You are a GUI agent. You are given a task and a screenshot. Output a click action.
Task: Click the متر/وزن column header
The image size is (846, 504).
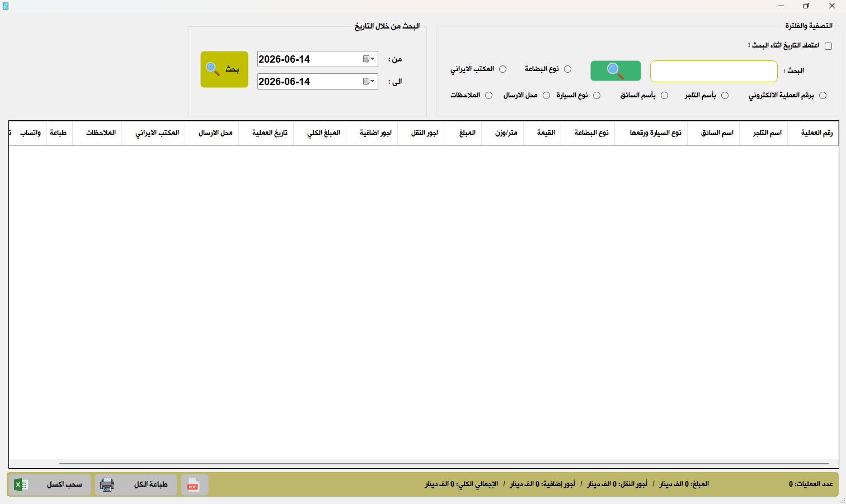pyautogui.click(x=502, y=133)
